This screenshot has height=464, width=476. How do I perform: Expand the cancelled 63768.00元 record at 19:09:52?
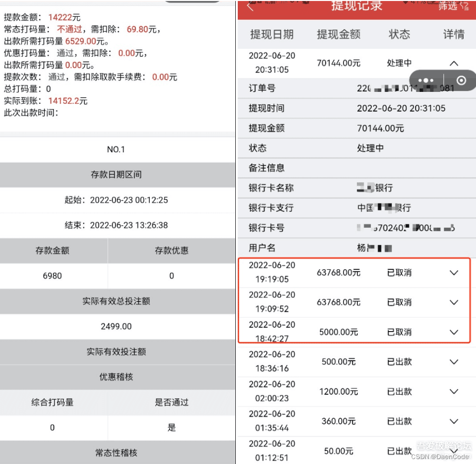tap(453, 302)
